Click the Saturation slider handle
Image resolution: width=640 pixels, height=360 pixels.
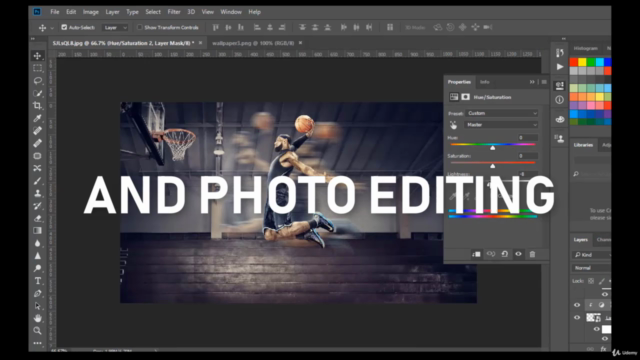[x=493, y=166]
